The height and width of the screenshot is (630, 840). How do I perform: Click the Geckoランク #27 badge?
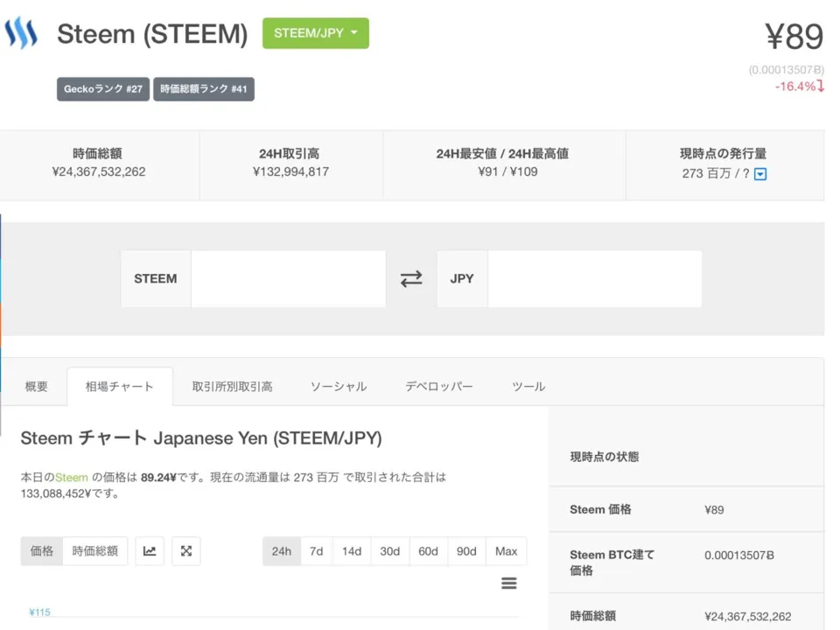pos(103,89)
